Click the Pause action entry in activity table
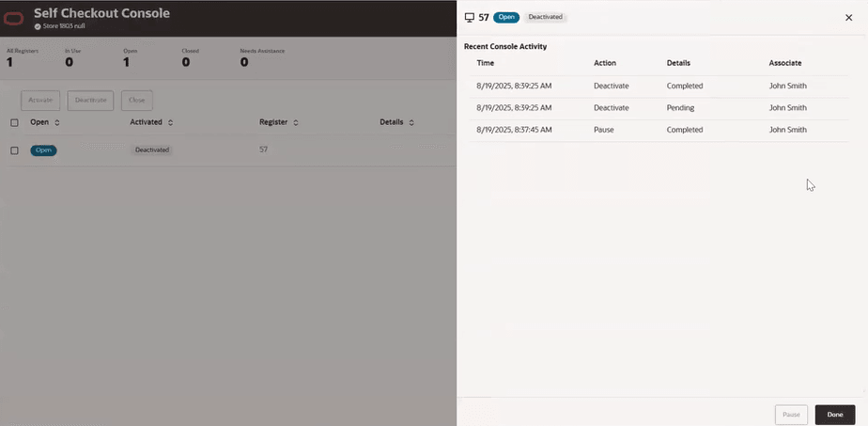This screenshot has width=868, height=426. click(x=604, y=130)
